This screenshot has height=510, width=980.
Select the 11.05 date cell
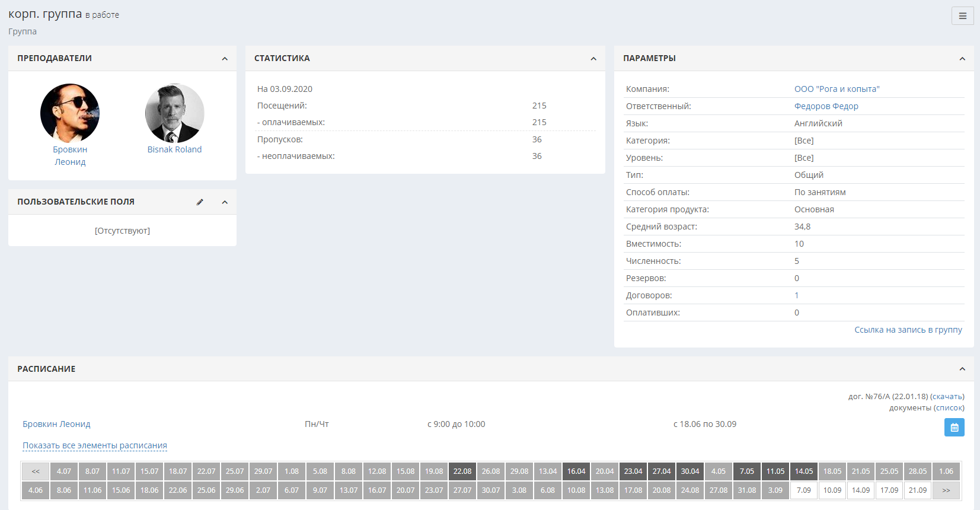point(775,471)
